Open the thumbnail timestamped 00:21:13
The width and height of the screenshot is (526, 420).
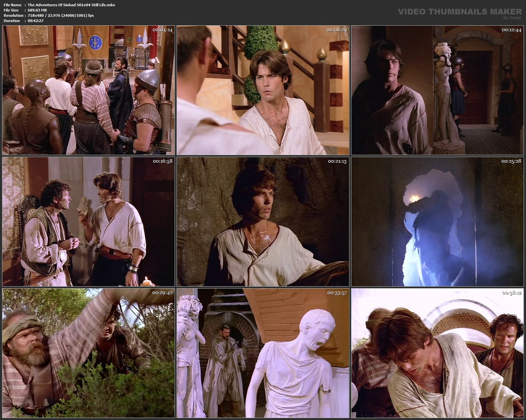[x=263, y=222]
